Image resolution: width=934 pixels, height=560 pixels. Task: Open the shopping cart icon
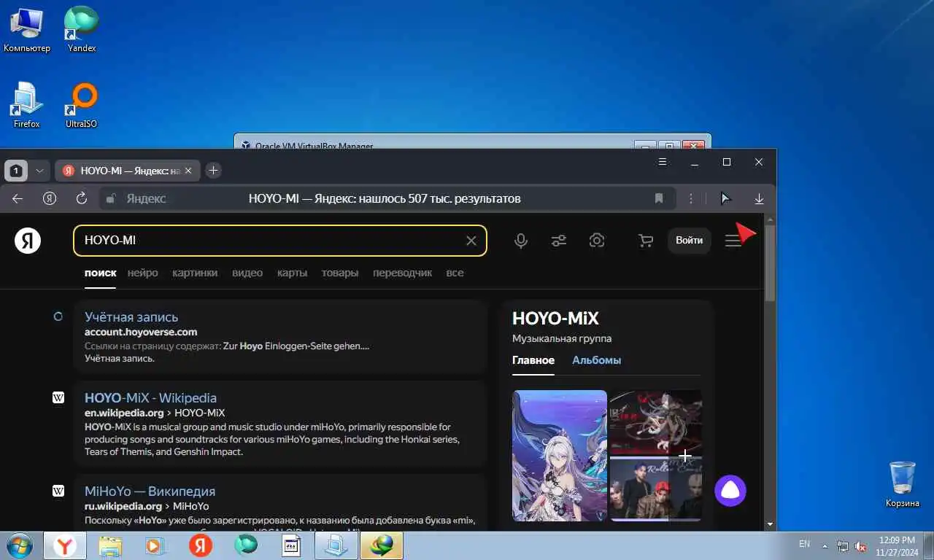coord(646,241)
